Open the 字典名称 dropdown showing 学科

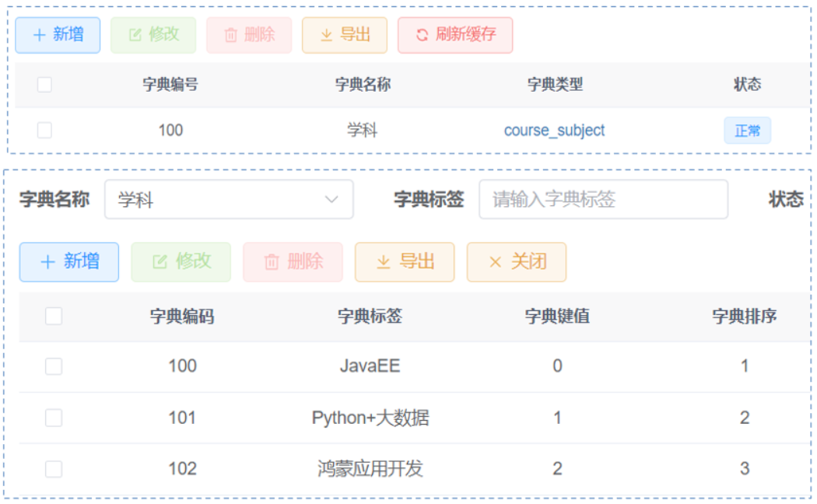coord(229,199)
